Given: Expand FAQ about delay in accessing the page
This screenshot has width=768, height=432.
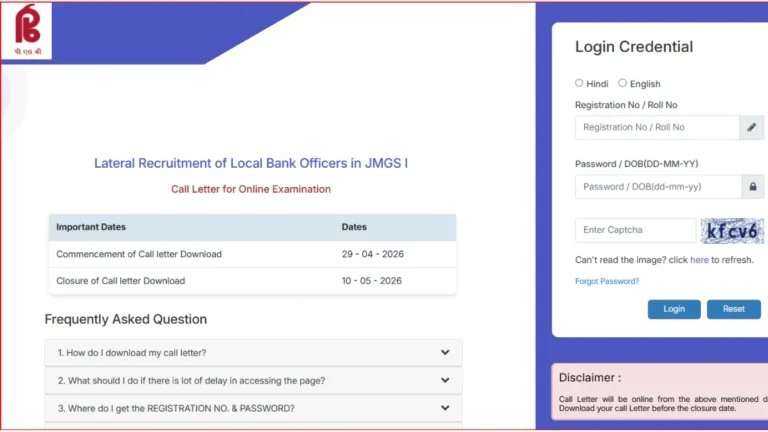Looking at the screenshot, I should coord(253,381).
